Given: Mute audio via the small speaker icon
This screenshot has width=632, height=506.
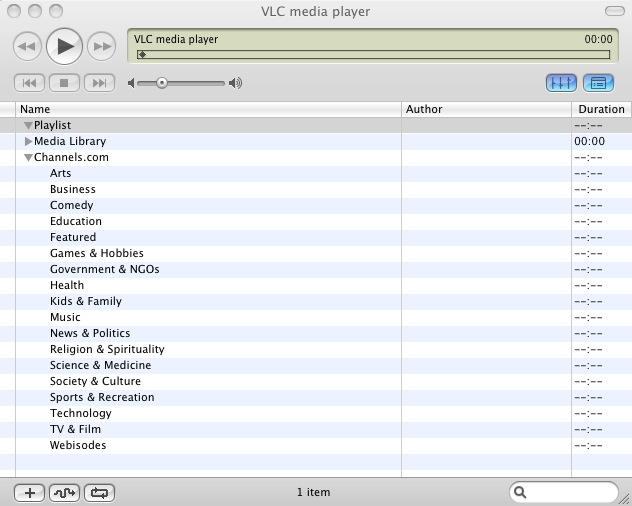Looking at the screenshot, I should point(132,83).
